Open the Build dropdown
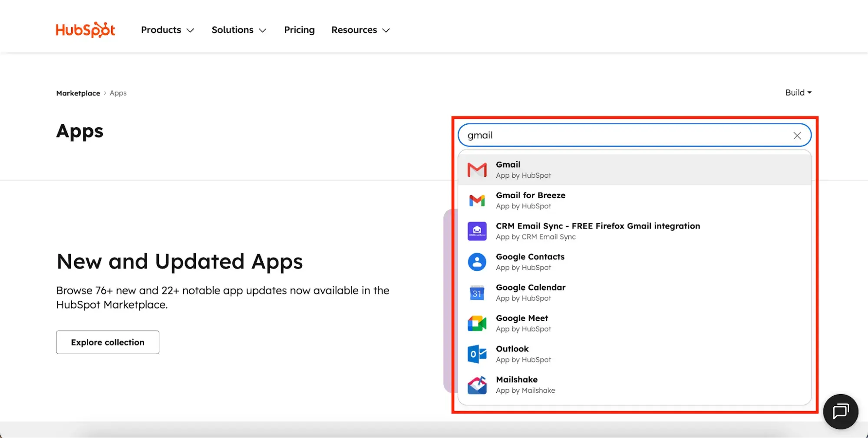Image resolution: width=868 pixels, height=438 pixels. pos(798,93)
